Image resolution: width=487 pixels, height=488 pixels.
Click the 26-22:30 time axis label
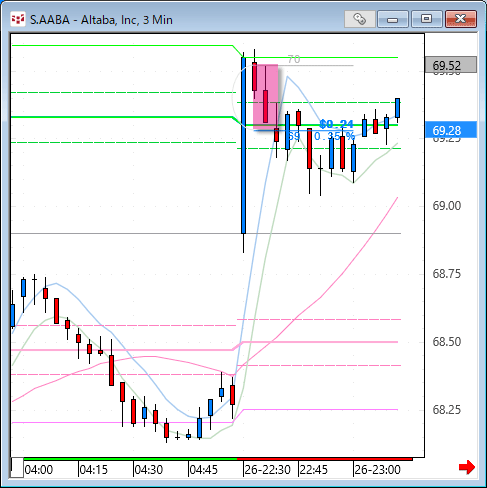coord(267,470)
